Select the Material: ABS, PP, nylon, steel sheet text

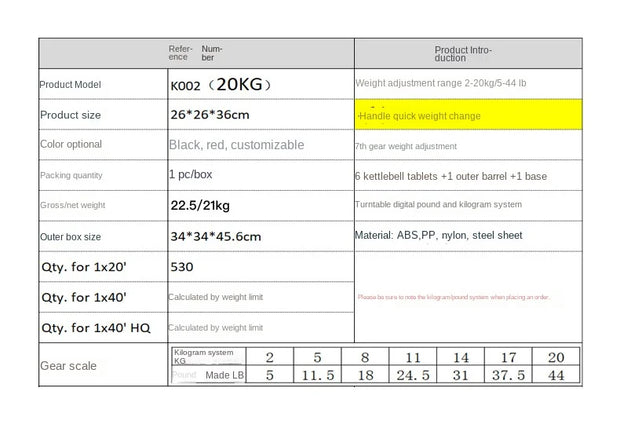438,235
